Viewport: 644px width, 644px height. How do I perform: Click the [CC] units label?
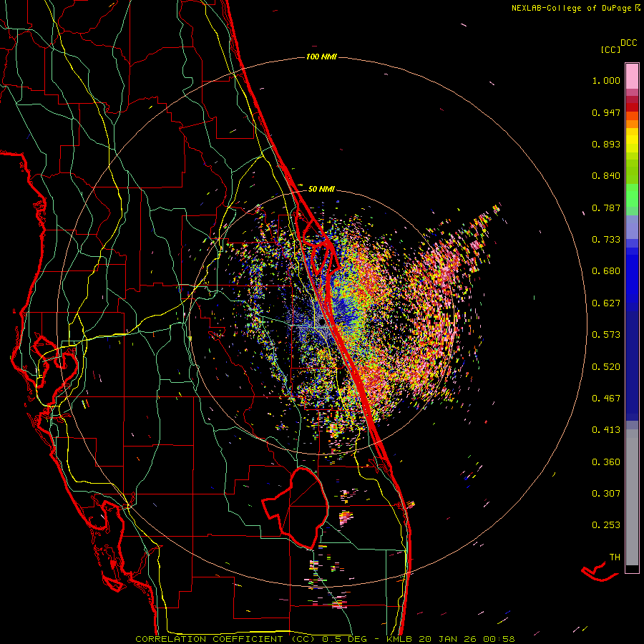[x=611, y=49]
